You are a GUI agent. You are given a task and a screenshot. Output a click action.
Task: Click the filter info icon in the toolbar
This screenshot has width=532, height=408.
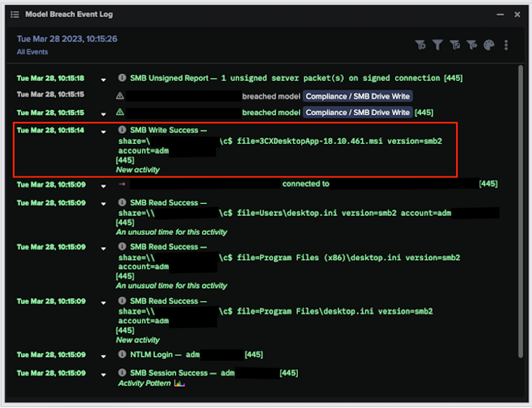pyautogui.click(x=472, y=45)
